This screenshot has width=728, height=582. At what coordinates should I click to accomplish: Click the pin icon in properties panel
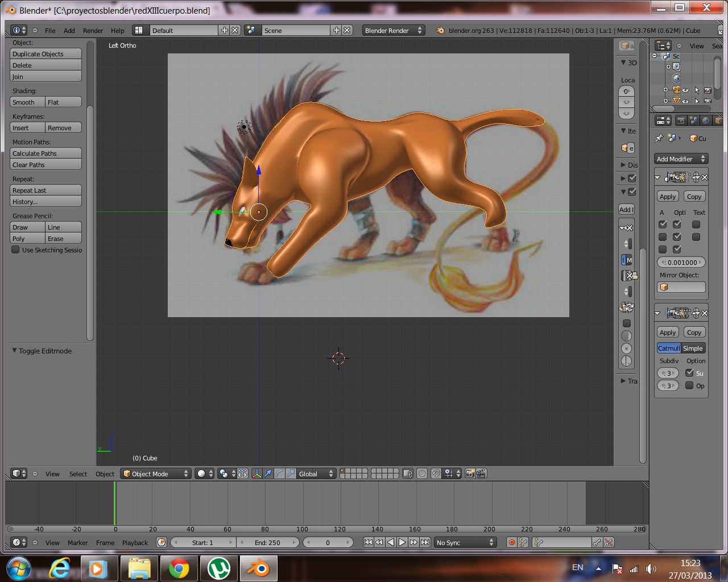659,138
